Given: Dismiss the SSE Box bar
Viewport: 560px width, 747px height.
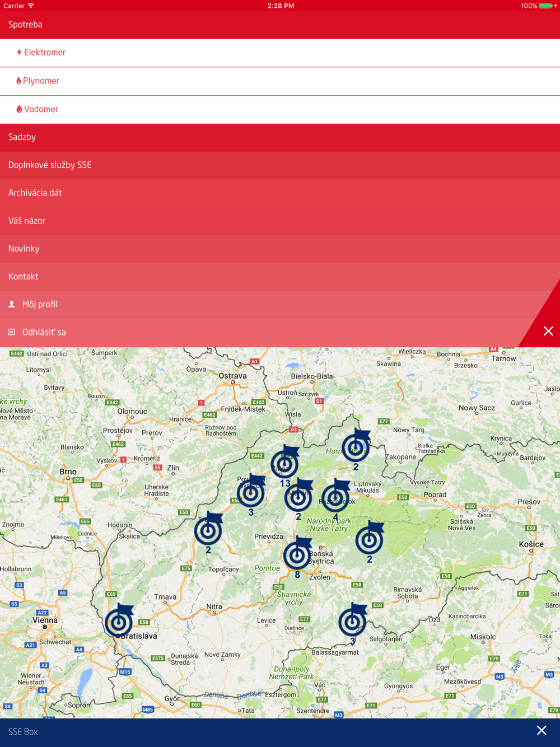Looking at the screenshot, I should click(x=541, y=730).
